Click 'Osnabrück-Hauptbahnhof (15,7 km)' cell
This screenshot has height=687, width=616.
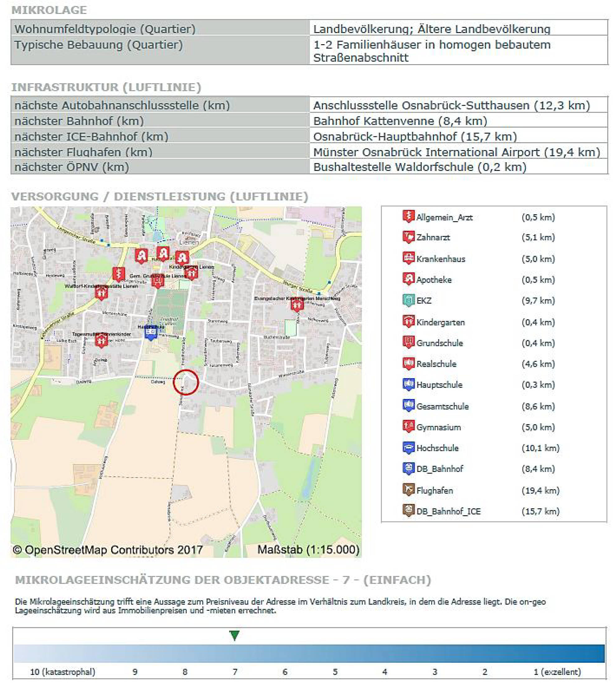click(458, 136)
